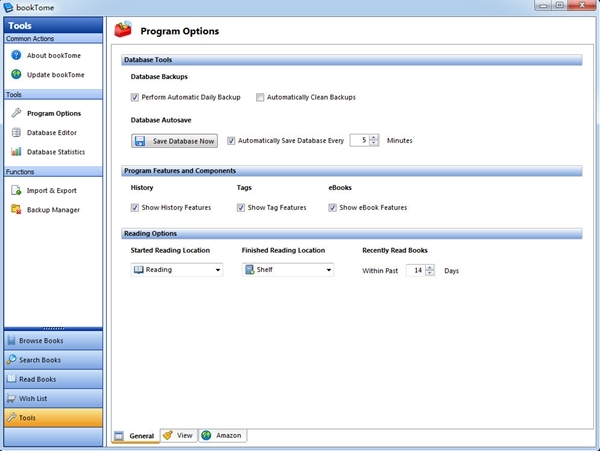Open Database Statistics link

point(56,152)
